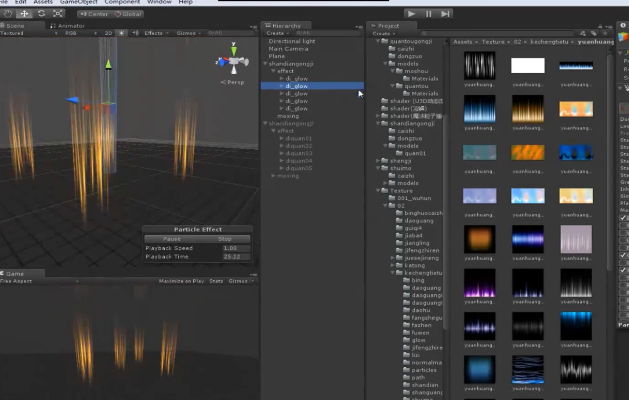Screen dimensions: 629x400
Task: Open the Create dropdown in Hierarchy
Action: pos(276,33)
